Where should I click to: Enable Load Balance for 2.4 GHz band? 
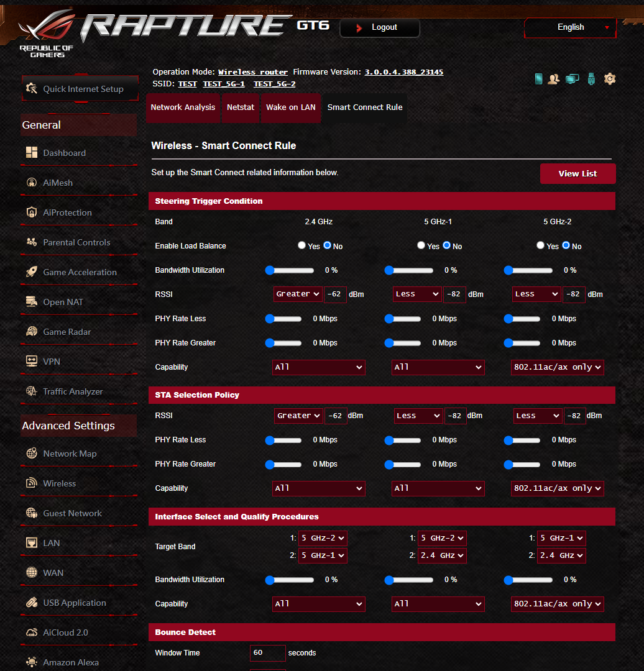303,245
